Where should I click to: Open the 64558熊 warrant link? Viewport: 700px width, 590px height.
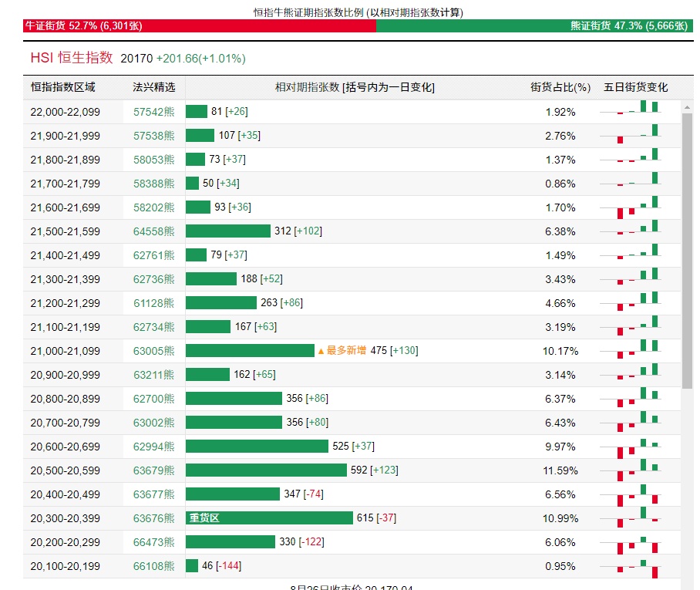pos(153,231)
